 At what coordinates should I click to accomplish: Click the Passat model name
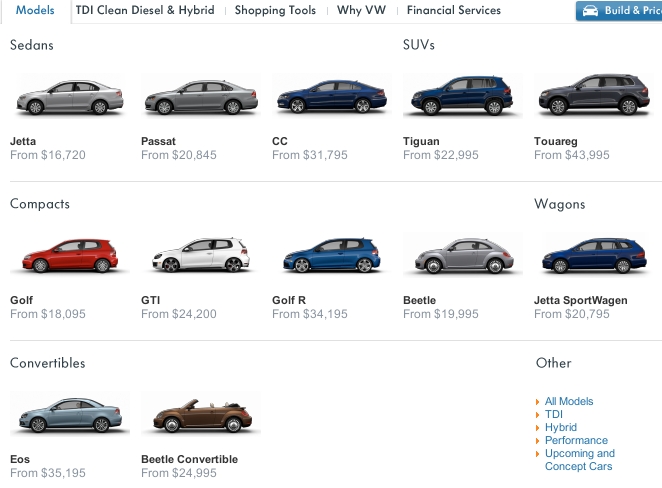click(158, 141)
